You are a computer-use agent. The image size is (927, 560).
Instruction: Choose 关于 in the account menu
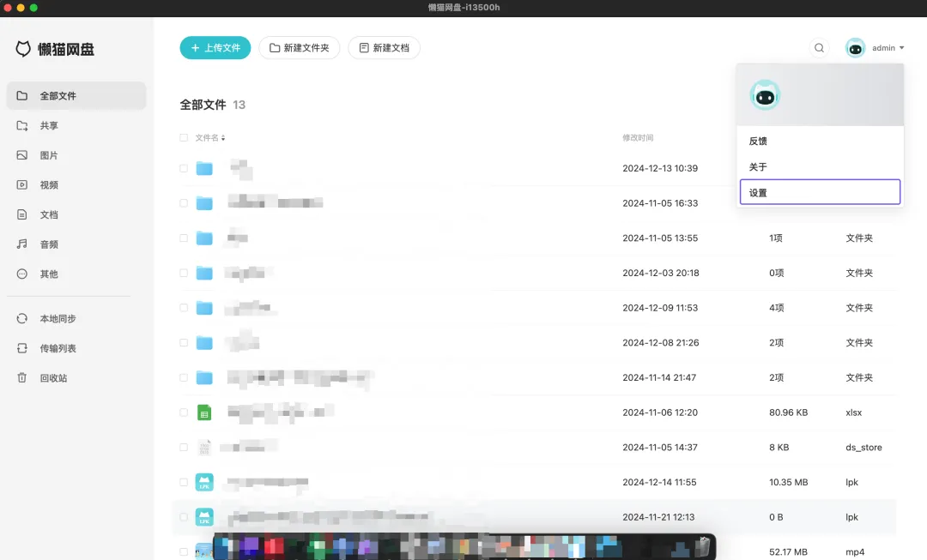coord(820,167)
